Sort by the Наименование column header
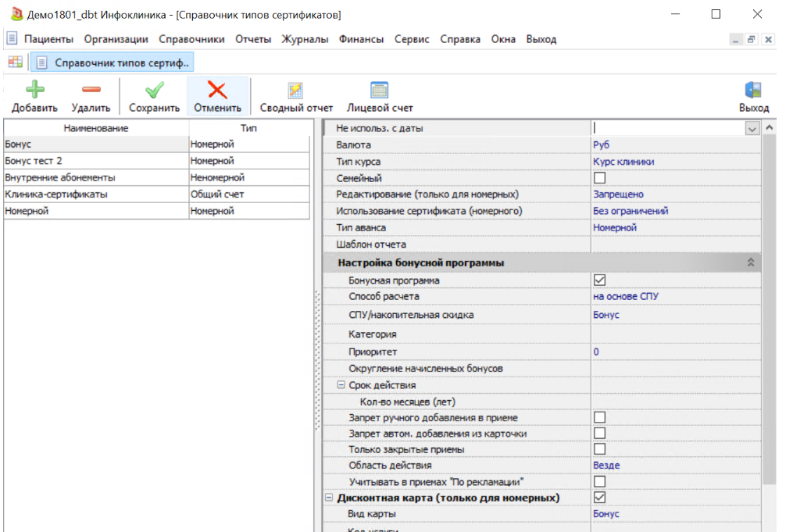The image size is (793, 532). click(96, 128)
